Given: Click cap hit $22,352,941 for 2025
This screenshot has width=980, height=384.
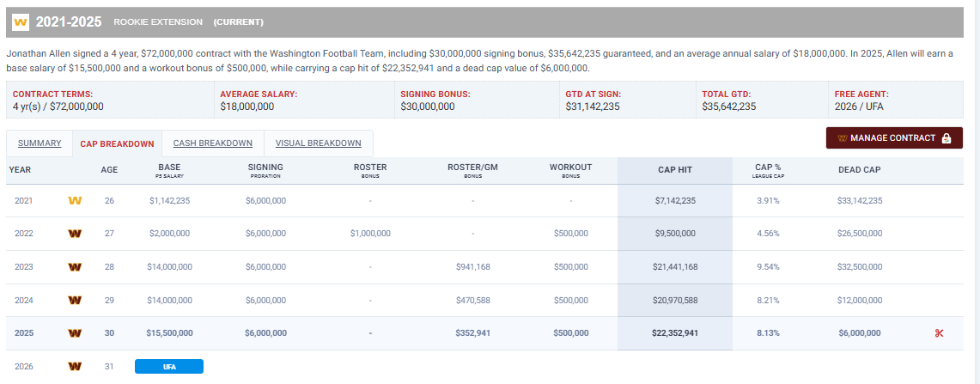Looking at the screenshot, I should click(x=675, y=333).
